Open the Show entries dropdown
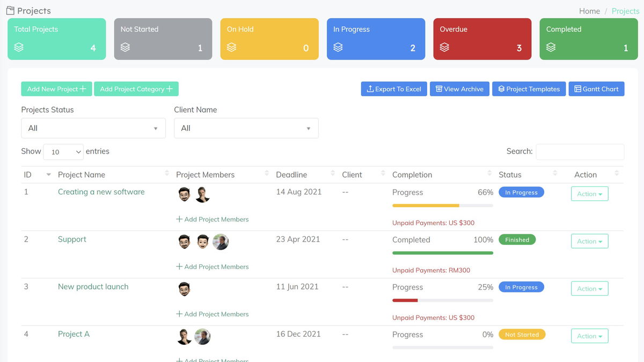This screenshot has height=362, width=644. point(63,151)
